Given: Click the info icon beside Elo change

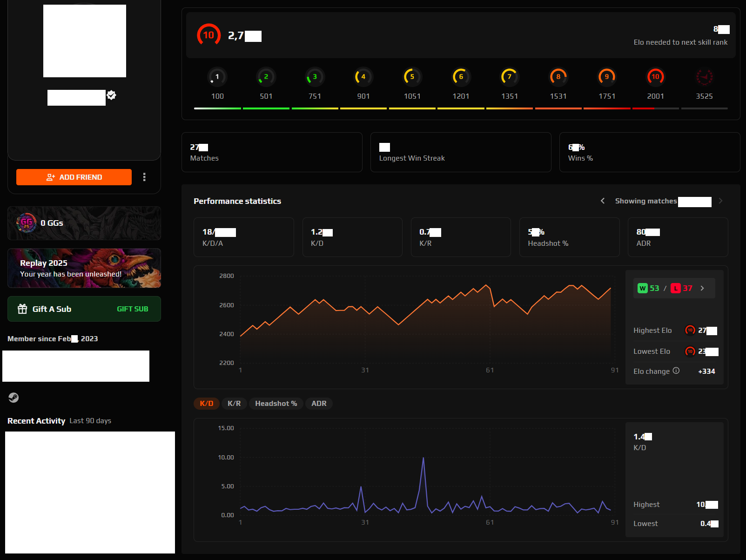Looking at the screenshot, I should pyautogui.click(x=676, y=371).
